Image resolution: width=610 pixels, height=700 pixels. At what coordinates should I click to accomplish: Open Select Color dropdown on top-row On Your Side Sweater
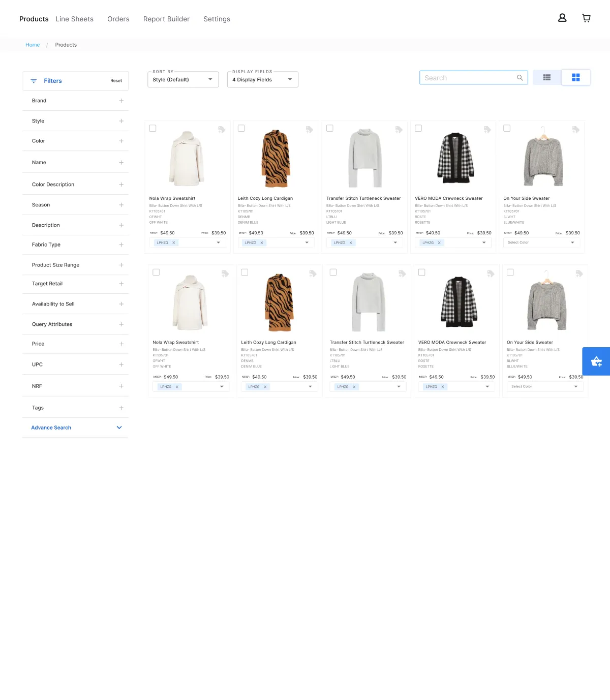(x=541, y=242)
